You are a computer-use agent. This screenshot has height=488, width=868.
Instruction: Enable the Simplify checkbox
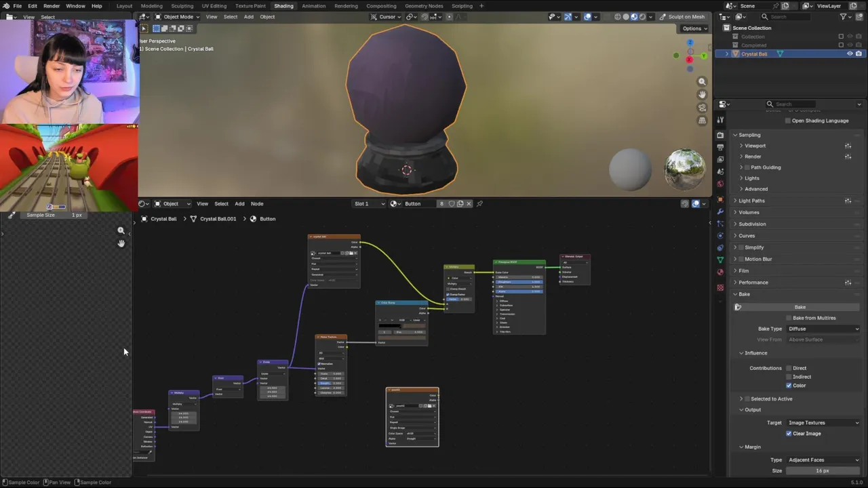pos(741,247)
